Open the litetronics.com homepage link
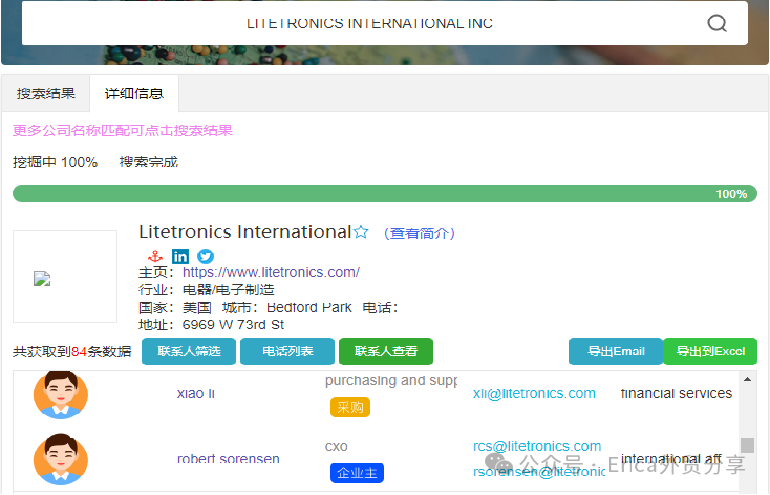 tap(271, 272)
